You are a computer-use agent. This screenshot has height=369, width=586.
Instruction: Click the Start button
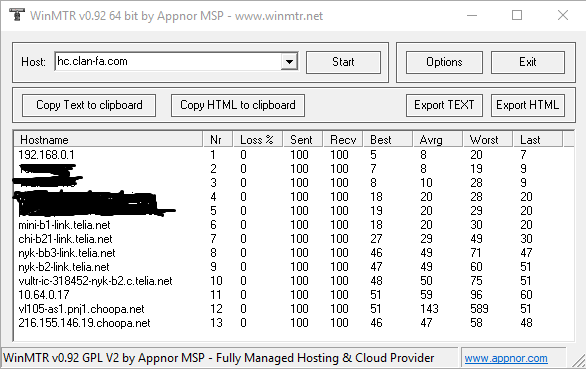click(343, 62)
